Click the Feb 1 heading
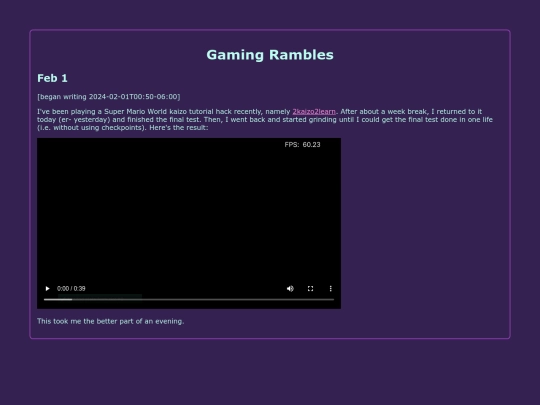The image size is (540, 405). point(52,78)
